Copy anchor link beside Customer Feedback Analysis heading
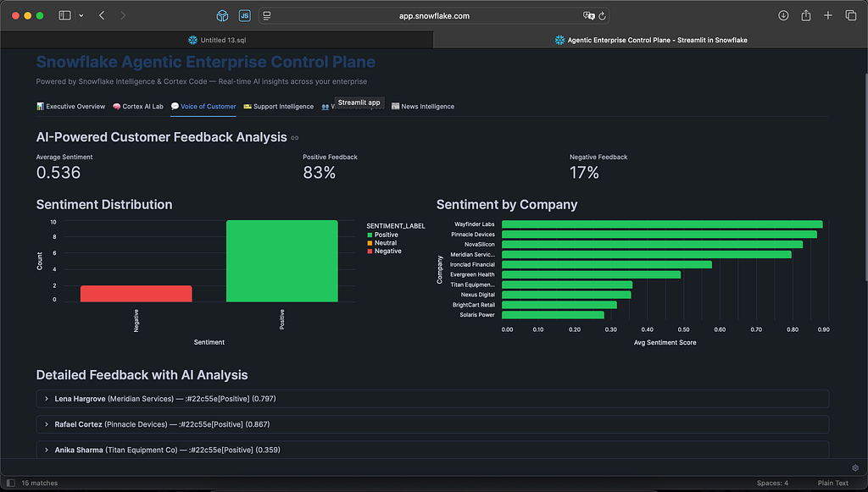The height and width of the screenshot is (492, 868). (x=294, y=138)
